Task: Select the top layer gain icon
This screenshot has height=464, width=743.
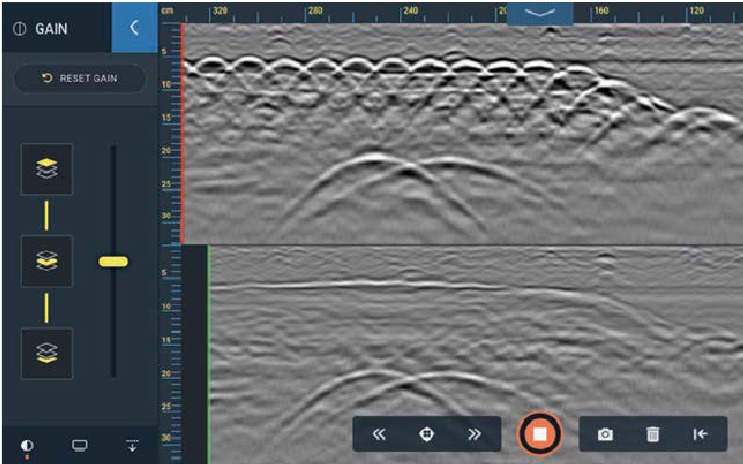Action: (x=47, y=169)
